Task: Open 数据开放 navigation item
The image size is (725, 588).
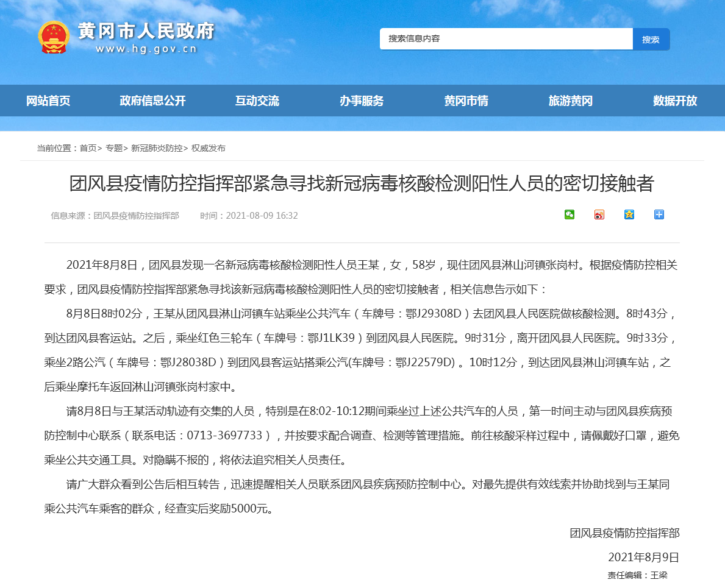Action: [x=674, y=101]
